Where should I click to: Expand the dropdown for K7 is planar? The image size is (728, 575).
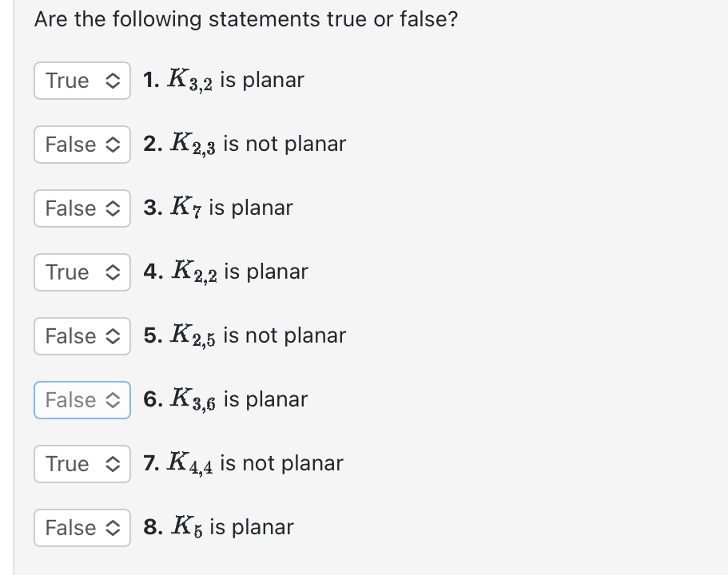(x=82, y=208)
